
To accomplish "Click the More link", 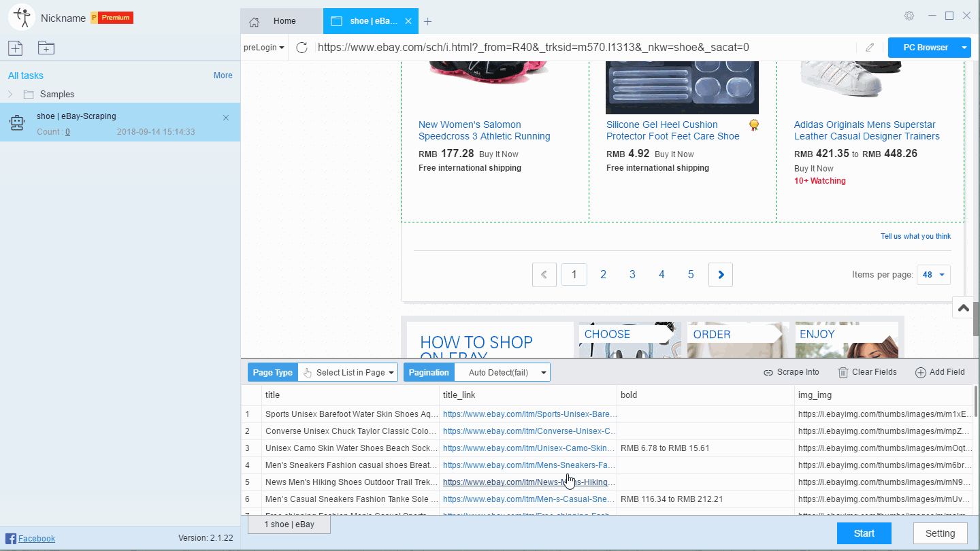I will [x=223, y=76].
